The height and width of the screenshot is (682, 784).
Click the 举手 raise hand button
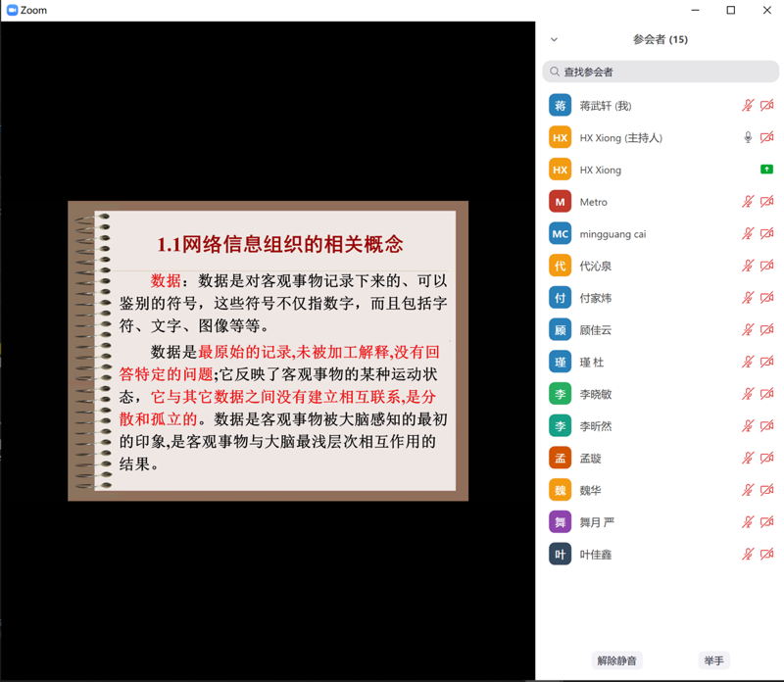pos(713,660)
